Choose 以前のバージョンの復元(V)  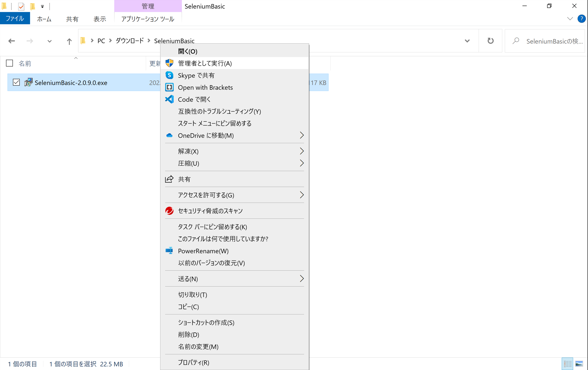[x=234, y=263]
